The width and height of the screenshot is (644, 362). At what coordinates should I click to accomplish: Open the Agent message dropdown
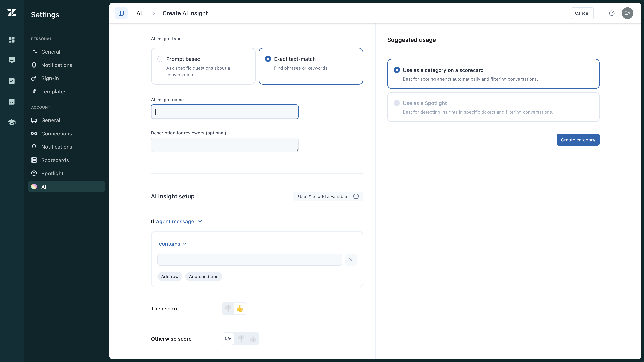(x=179, y=221)
